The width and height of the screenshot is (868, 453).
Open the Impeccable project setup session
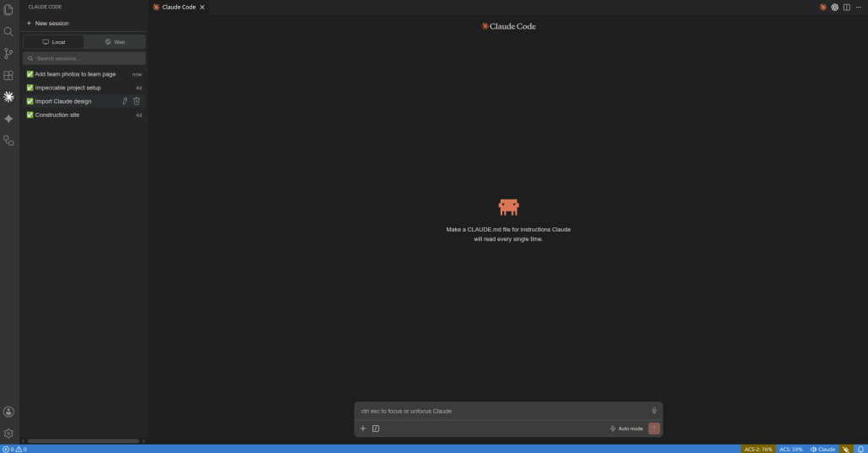click(x=84, y=88)
